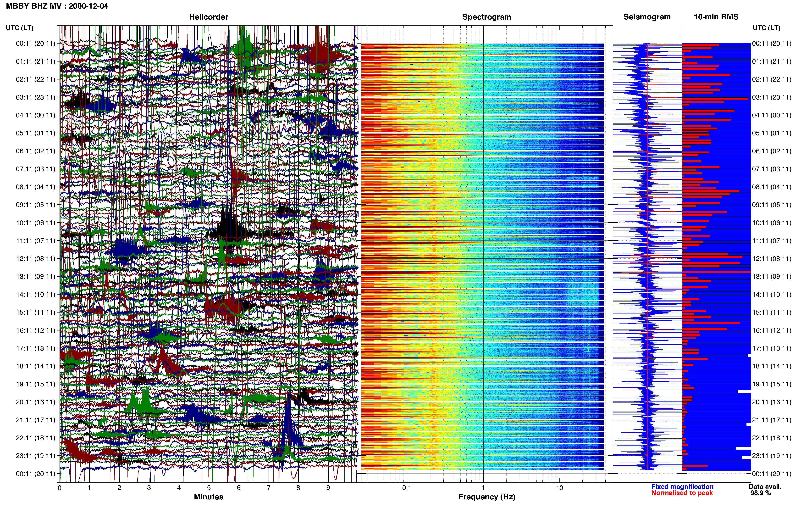Click helicorder time label "07:11 (03:11)"
The width and height of the screenshot is (812, 508).
click(36, 169)
